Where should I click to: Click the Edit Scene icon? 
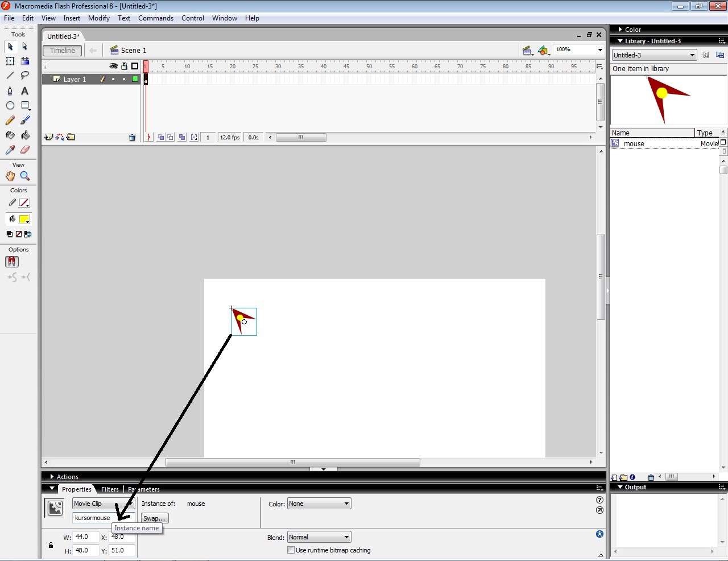pos(527,51)
